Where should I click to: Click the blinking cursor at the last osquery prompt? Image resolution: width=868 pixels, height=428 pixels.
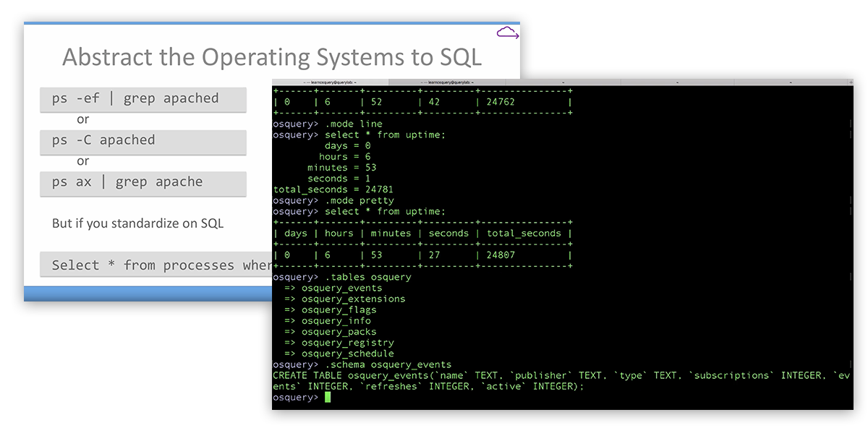(328, 398)
